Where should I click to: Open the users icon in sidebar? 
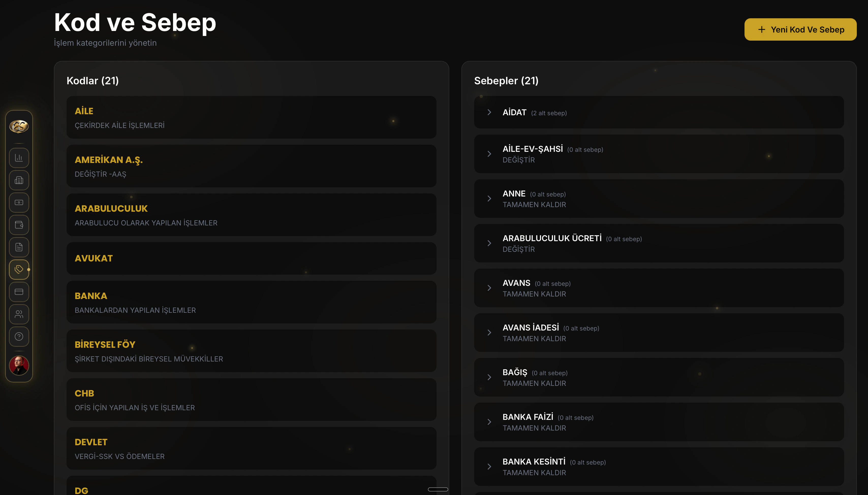pyautogui.click(x=19, y=314)
